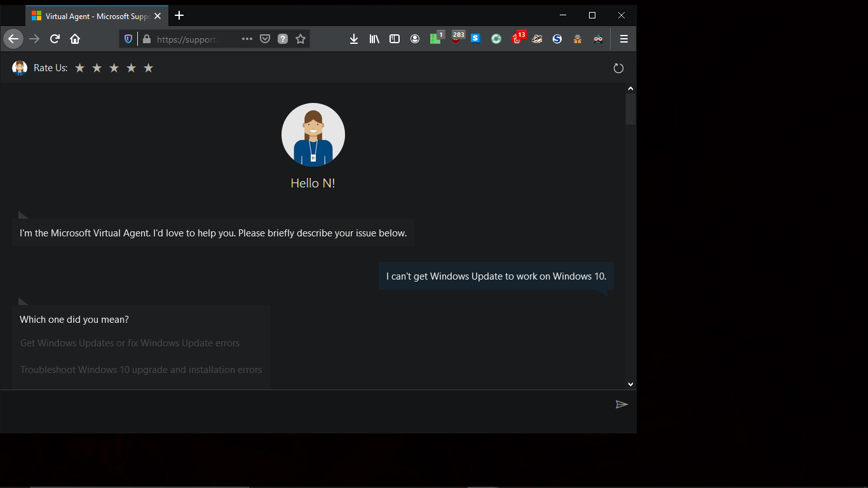Open the Library bookmarks and history icon
868x488 pixels.
[x=374, y=39]
